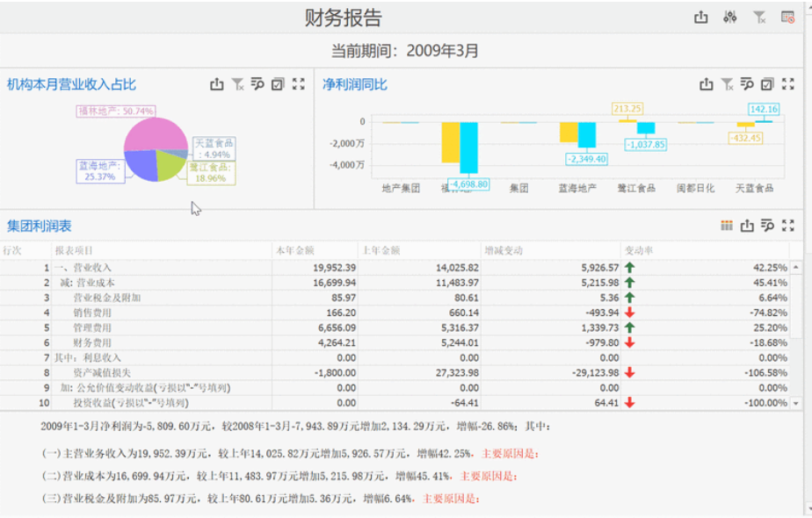Select the 财务费用 row label

tap(92, 342)
